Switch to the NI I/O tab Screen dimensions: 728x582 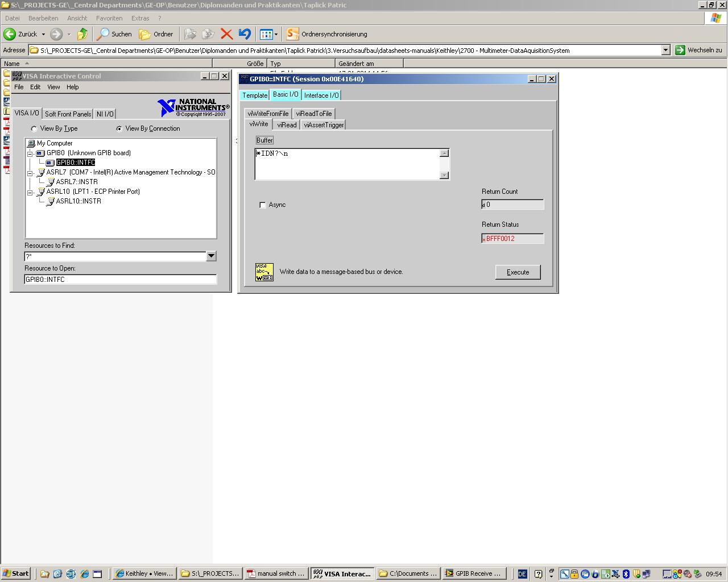[x=105, y=114]
